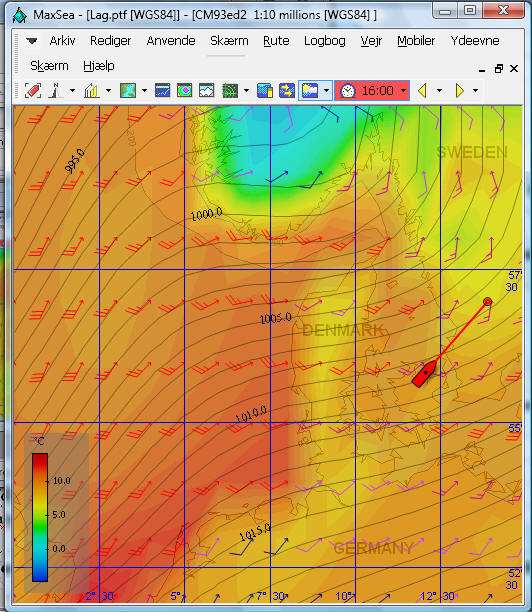Step back in time with left yellow arrow
532x612 pixels.
tap(422, 91)
